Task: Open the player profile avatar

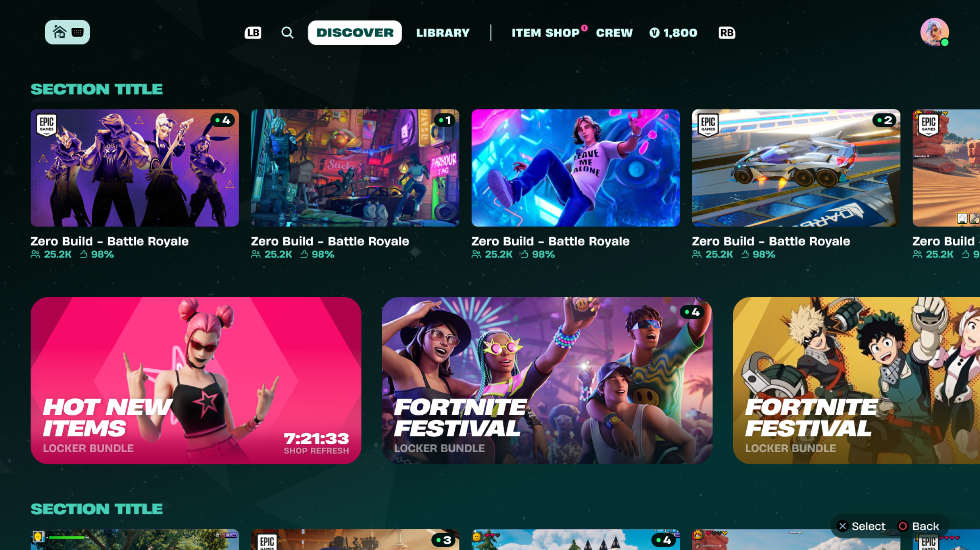Action: (934, 32)
